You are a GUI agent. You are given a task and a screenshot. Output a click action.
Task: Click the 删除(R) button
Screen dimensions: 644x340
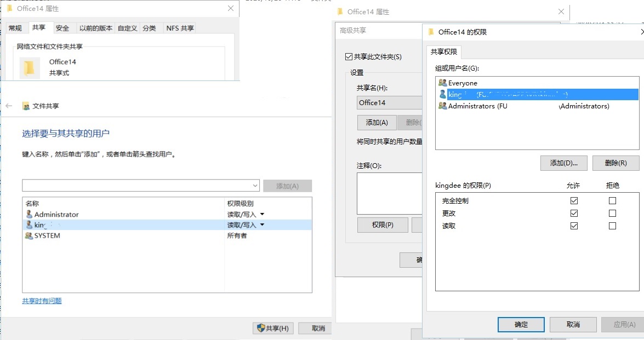[x=616, y=163]
